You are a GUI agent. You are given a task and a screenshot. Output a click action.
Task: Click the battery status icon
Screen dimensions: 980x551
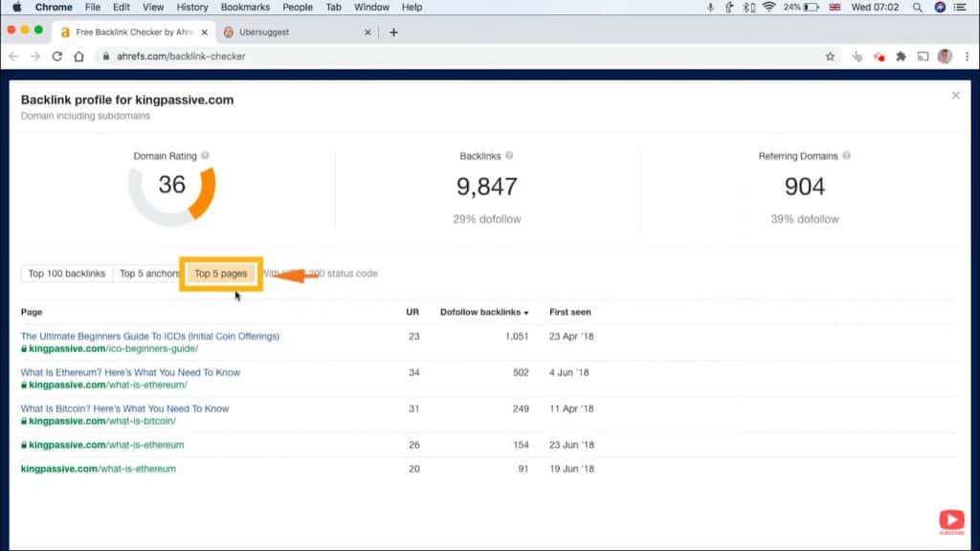811,8
